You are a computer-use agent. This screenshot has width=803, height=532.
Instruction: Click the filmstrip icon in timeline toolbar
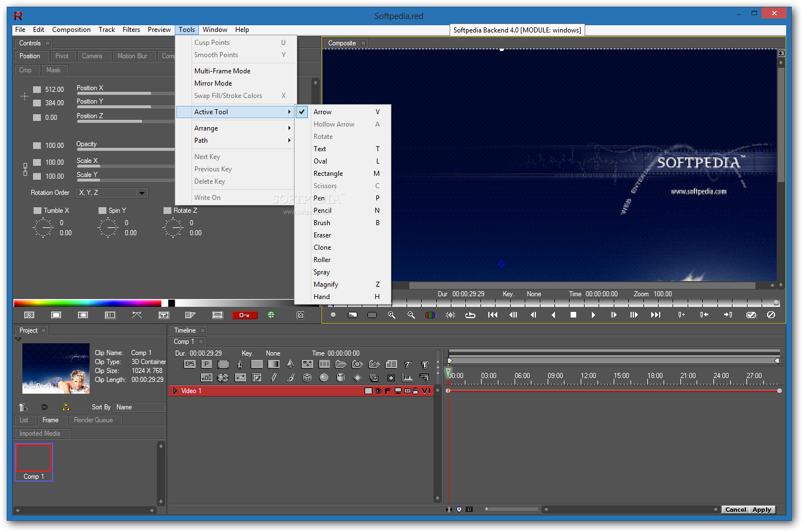pyautogui.click(x=324, y=364)
